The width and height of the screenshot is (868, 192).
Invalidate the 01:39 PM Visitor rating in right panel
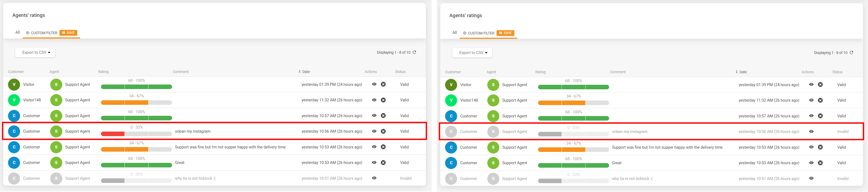(x=820, y=85)
